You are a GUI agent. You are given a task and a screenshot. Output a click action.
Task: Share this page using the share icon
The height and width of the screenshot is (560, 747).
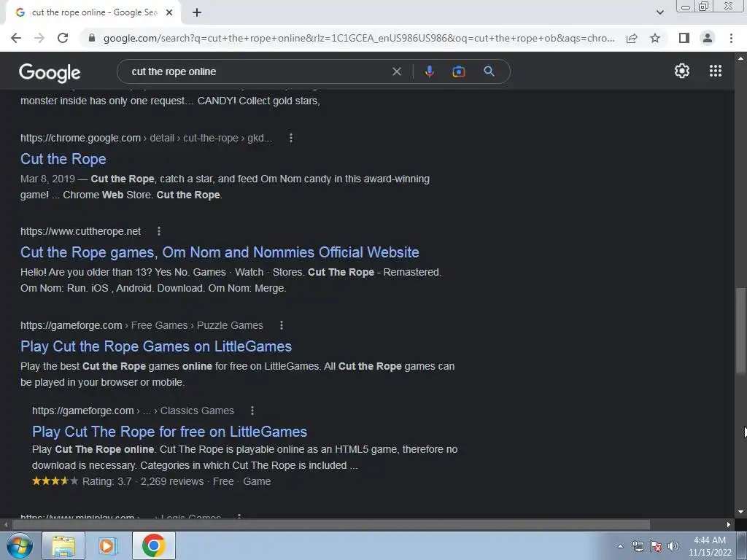pos(632,38)
